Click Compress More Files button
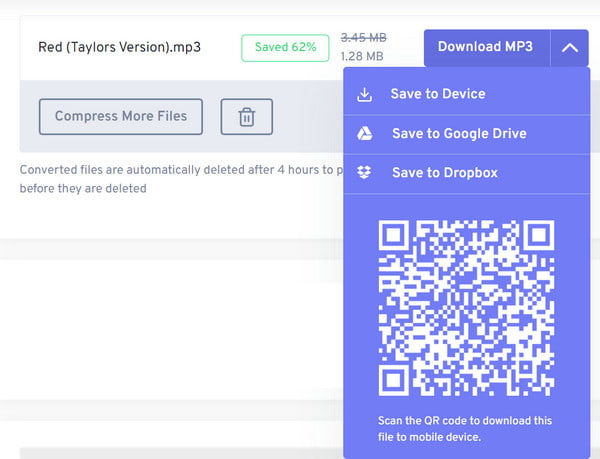Image resolution: width=600 pixels, height=459 pixels. [121, 117]
